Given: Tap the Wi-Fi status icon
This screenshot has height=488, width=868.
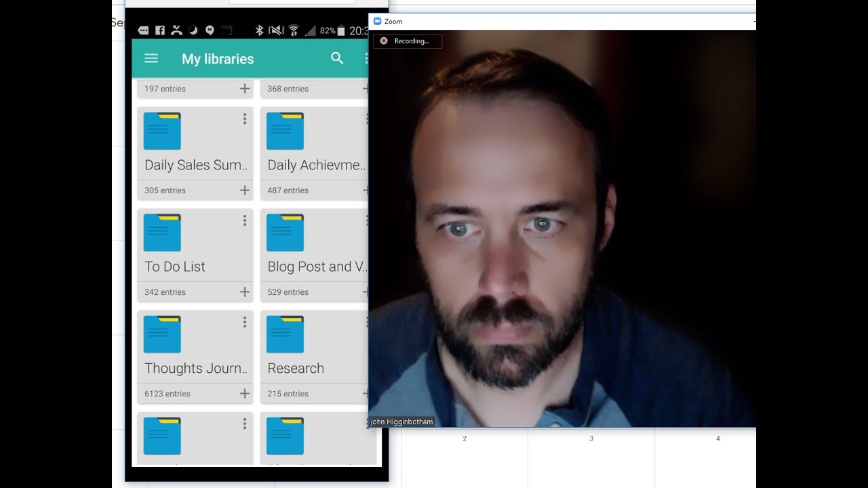Looking at the screenshot, I should (294, 30).
